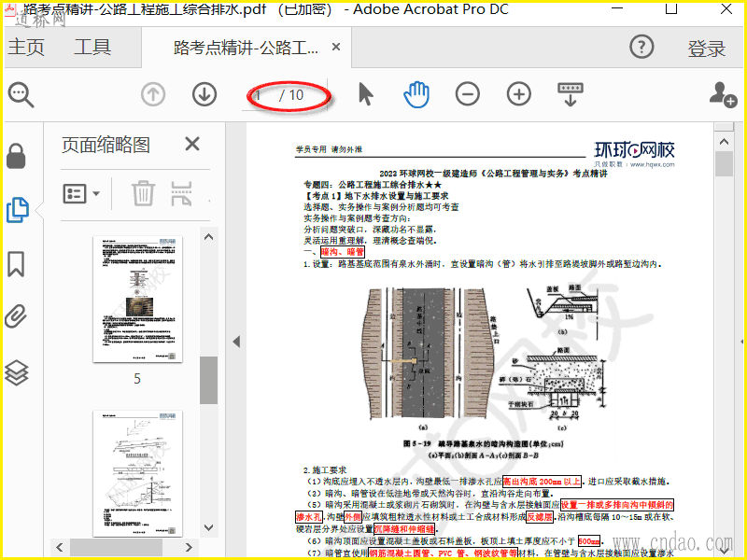Select the arrow selection tool
747x560 pixels.
(x=365, y=94)
